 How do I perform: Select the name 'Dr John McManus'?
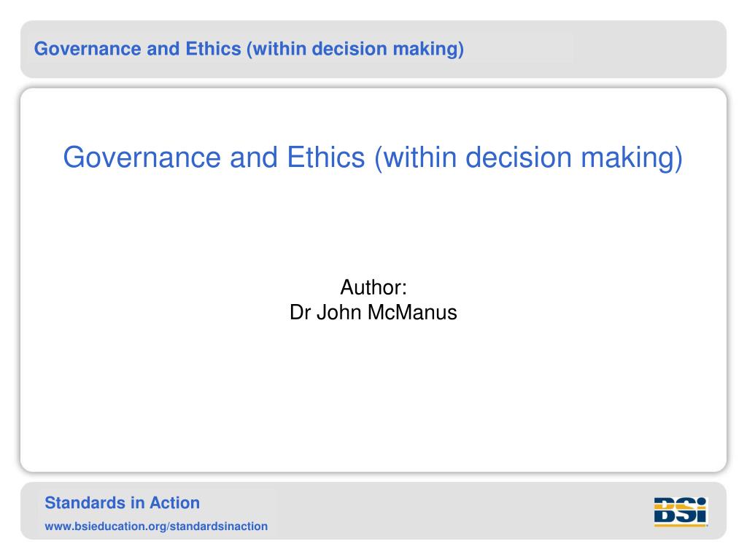[373, 312]
